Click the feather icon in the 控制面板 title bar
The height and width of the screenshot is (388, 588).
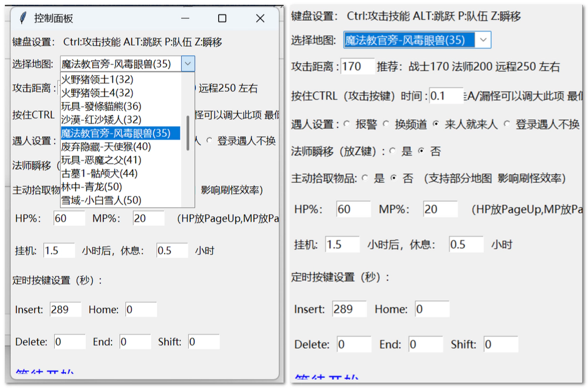click(22, 18)
